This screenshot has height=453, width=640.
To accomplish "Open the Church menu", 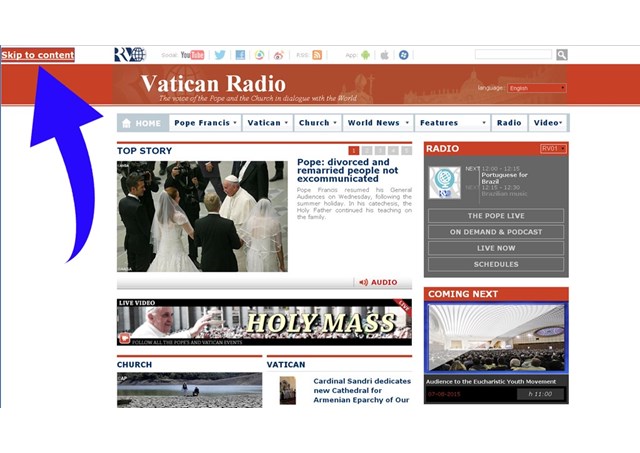I will (318, 123).
